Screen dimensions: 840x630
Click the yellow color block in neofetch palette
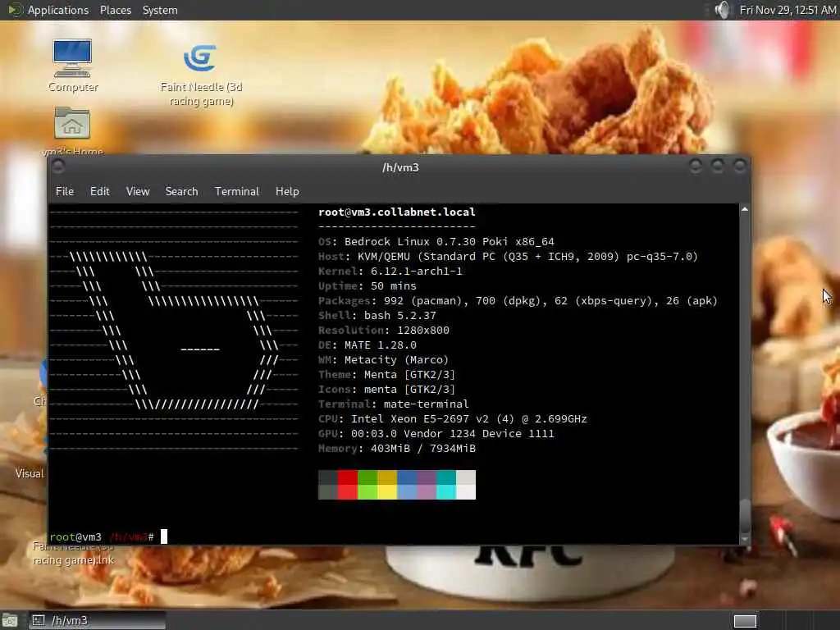pos(387,485)
